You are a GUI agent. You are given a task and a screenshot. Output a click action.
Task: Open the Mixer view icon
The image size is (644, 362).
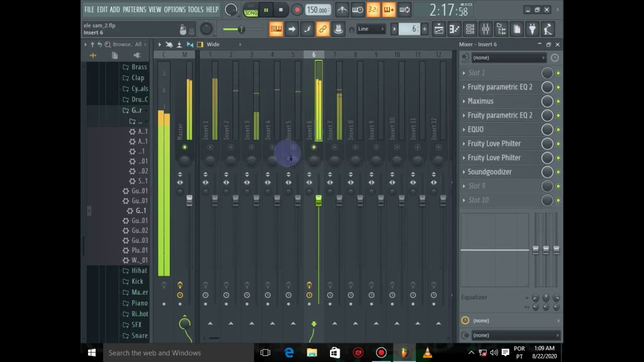click(486, 29)
